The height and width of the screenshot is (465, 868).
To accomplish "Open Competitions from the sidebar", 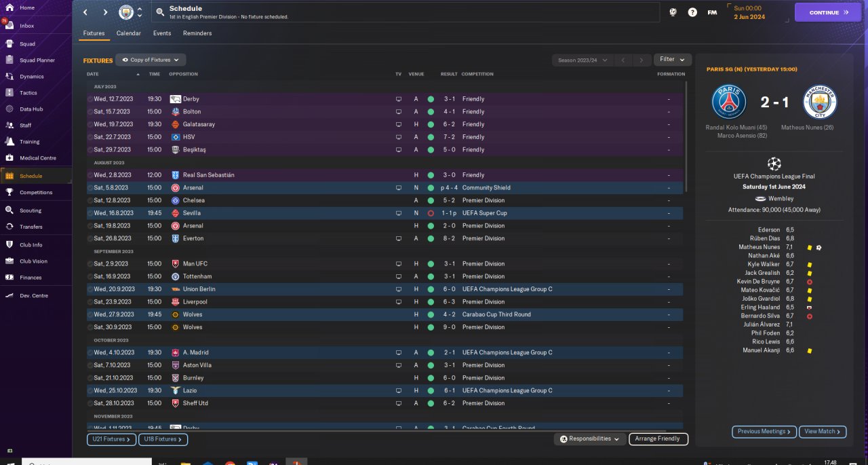I will coord(35,192).
